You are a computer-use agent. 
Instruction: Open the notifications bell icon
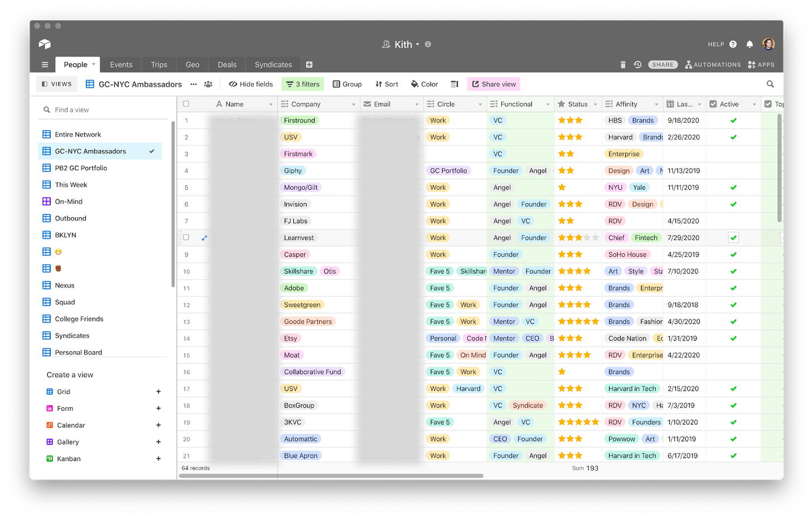point(750,44)
